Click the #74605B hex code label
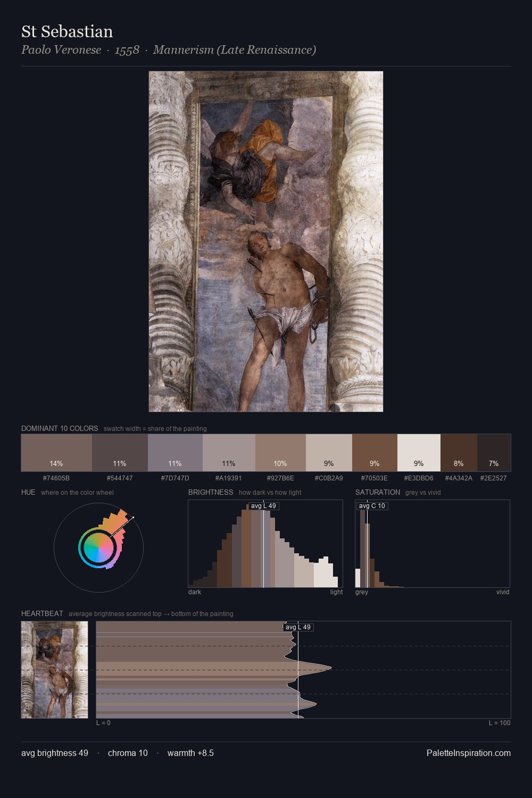532x798 pixels. click(x=56, y=478)
